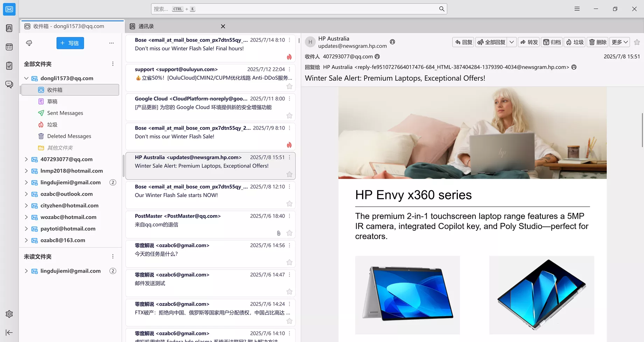Expand the cityzhen@hotmail.com account
This screenshot has width=644, height=342.
pyautogui.click(x=26, y=205)
